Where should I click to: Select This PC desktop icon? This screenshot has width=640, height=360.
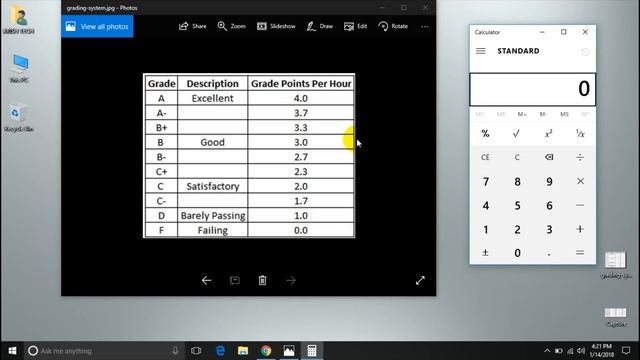[19, 69]
